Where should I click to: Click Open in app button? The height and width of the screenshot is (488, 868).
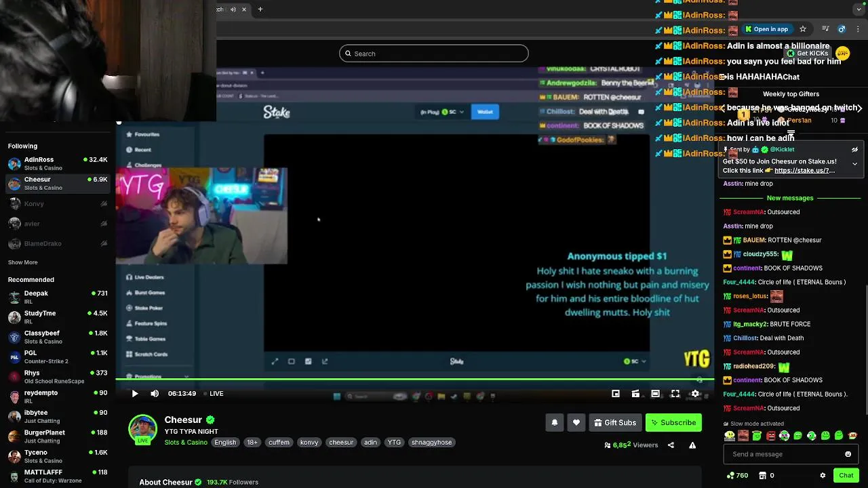[767, 29]
